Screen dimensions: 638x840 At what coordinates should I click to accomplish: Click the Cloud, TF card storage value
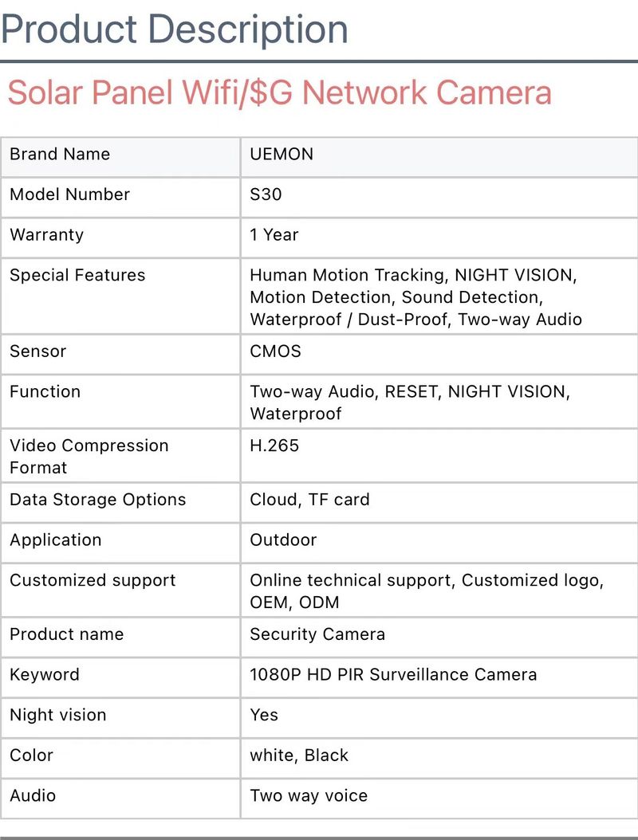309,500
